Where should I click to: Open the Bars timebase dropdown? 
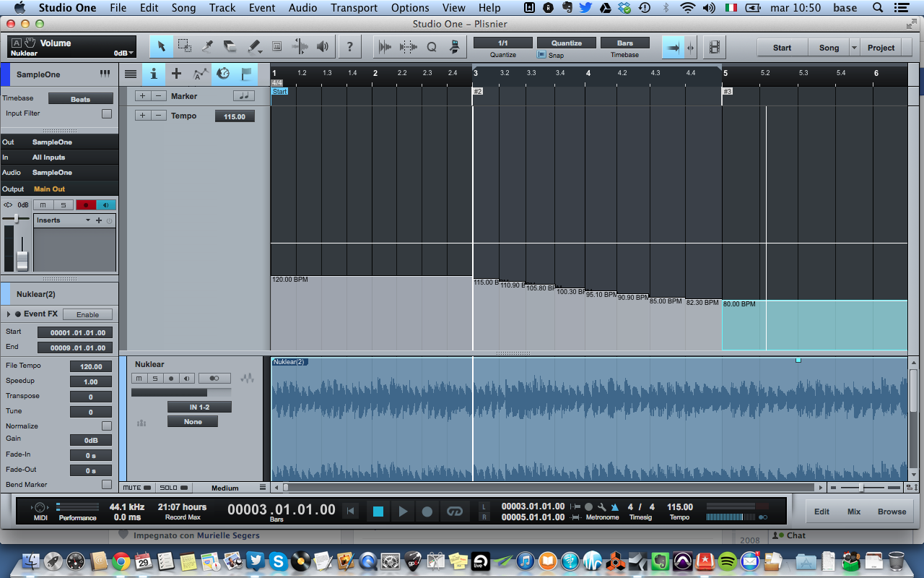click(625, 43)
